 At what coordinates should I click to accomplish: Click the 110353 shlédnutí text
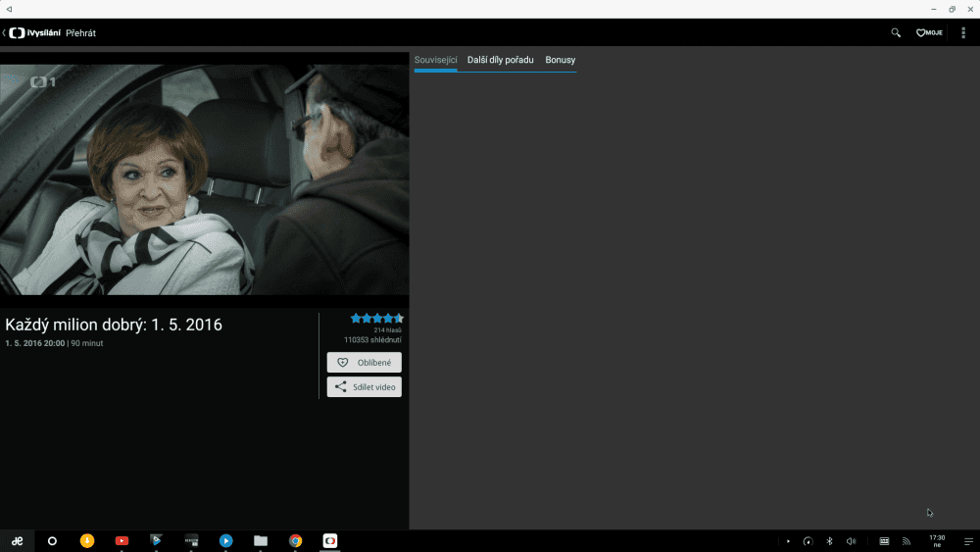[372, 340]
